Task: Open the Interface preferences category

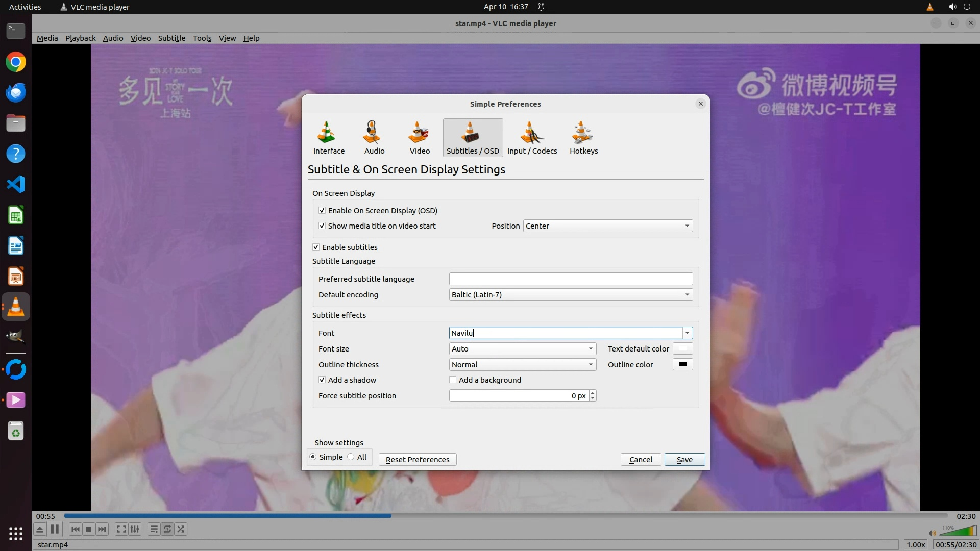Action: [328, 138]
